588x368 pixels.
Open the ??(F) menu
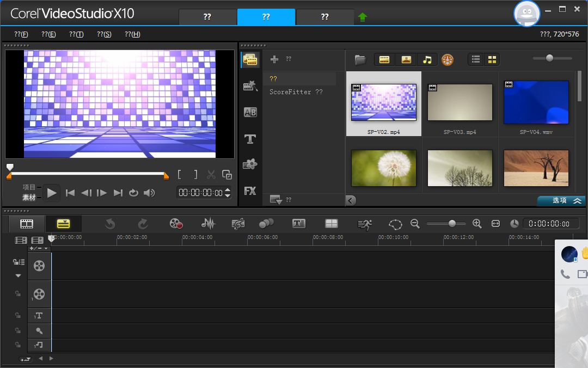[21, 34]
